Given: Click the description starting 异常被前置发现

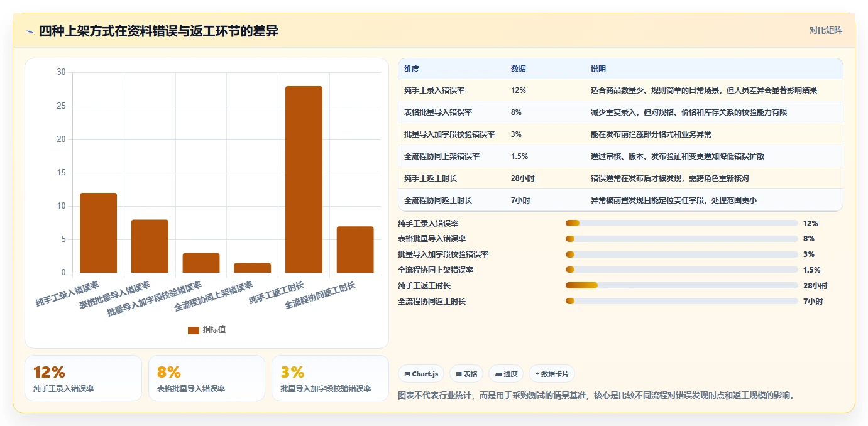Looking at the screenshot, I should tap(674, 200).
